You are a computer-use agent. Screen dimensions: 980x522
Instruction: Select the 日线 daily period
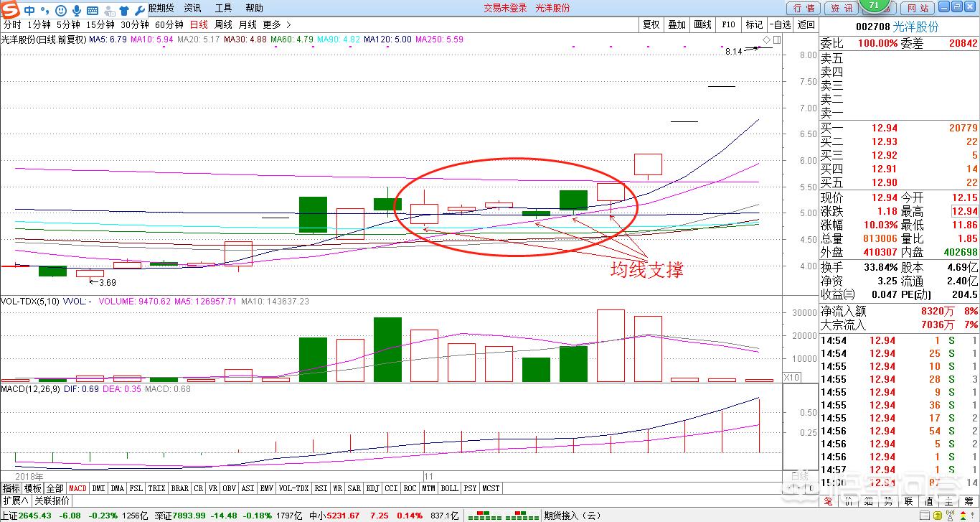pyautogui.click(x=199, y=24)
